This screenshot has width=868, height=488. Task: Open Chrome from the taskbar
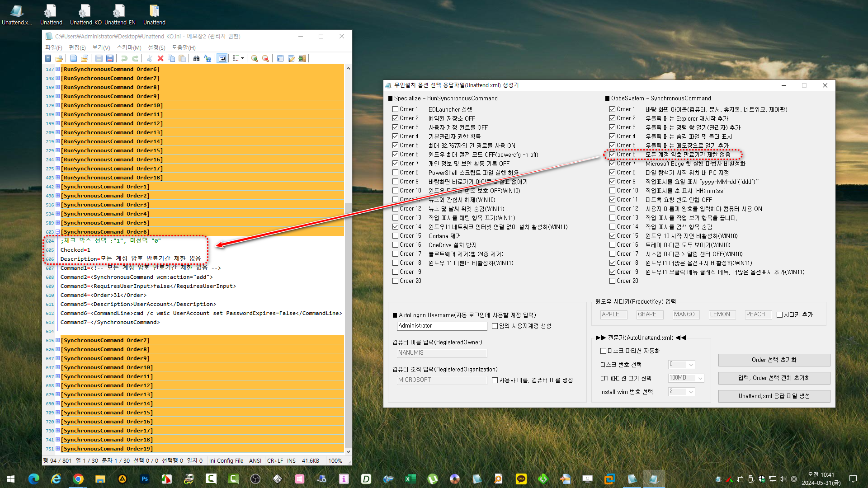(x=78, y=479)
